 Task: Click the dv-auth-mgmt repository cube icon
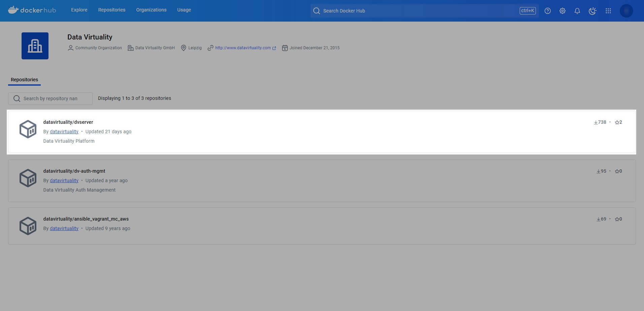point(28,178)
